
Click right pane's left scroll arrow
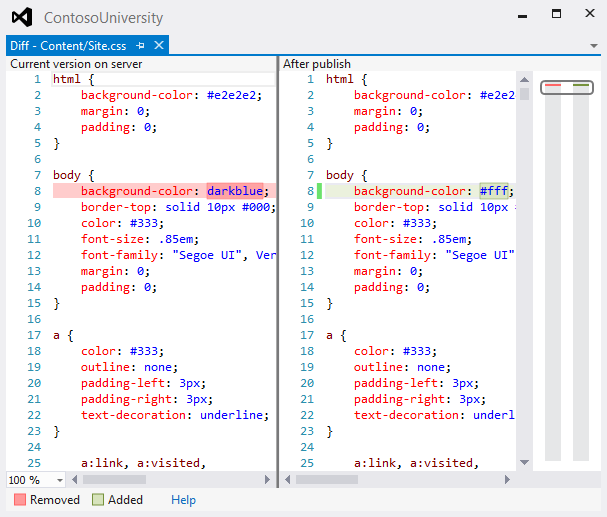288,480
